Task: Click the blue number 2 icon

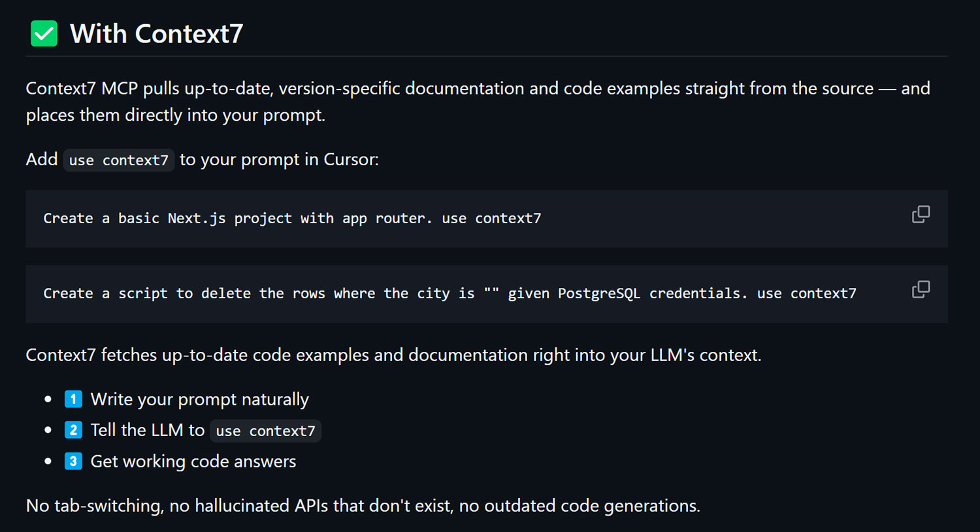Action: coord(73,430)
